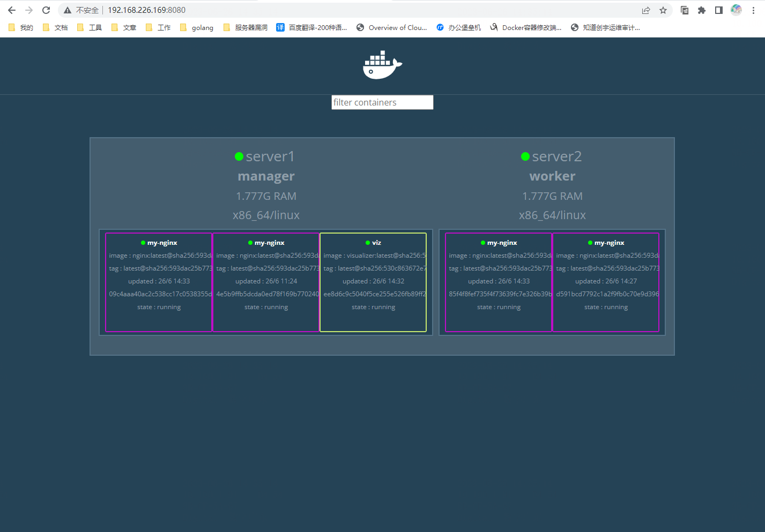Open the browser extensions puzzle icon

[702, 10]
